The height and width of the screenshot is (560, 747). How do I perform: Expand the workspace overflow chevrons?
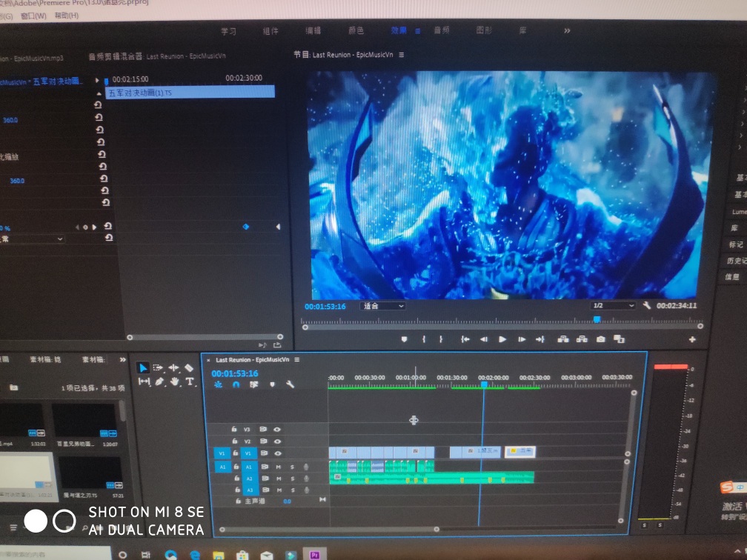pyautogui.click(x=567, y=31)
